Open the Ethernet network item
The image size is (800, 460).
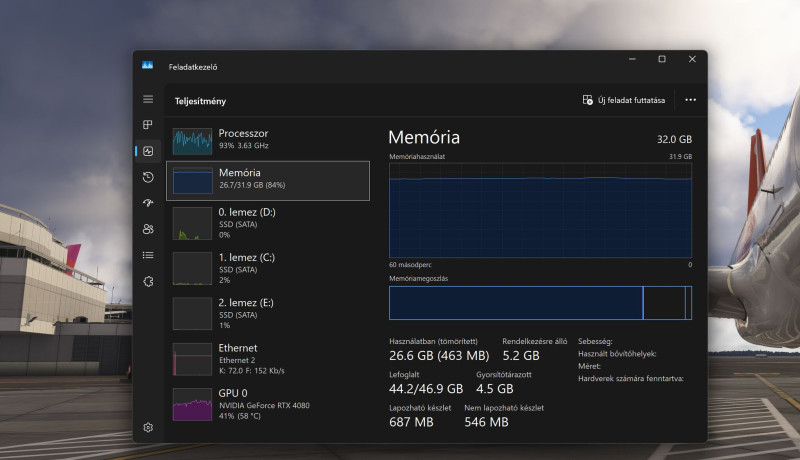[270, 358]
